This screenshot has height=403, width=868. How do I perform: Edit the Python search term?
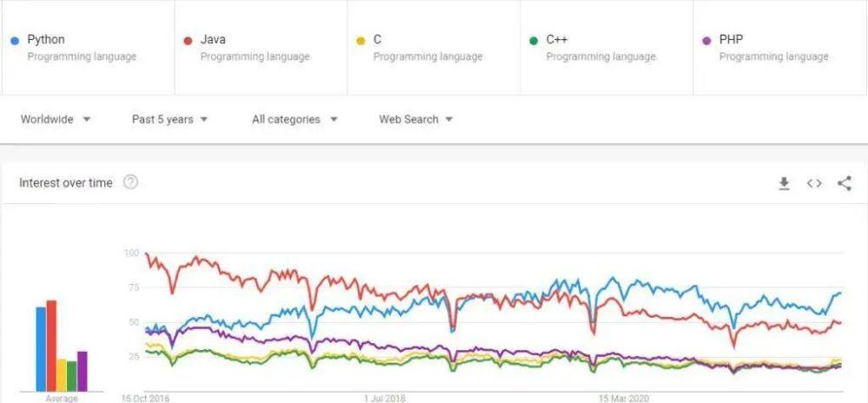(46, 39)
